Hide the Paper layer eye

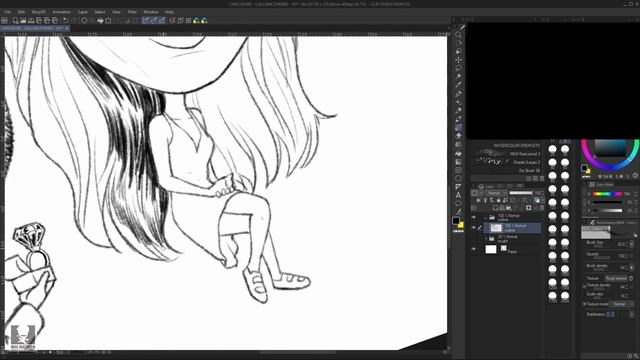coord(473,249)
